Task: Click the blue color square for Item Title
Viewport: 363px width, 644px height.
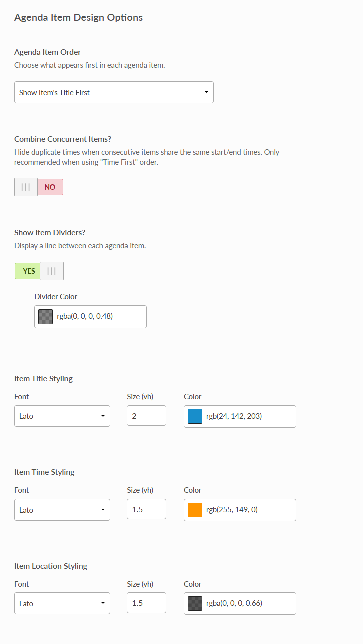Action: click(x=194, y=416)
